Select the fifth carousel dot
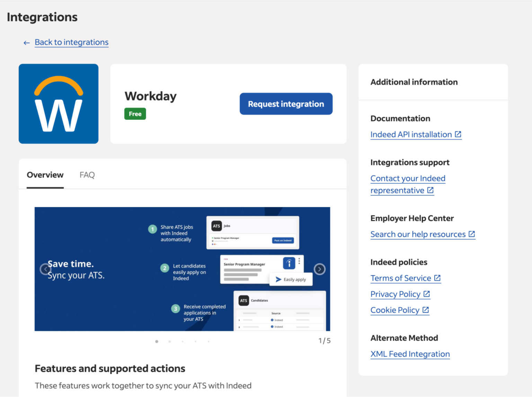 tap(209, 341)
